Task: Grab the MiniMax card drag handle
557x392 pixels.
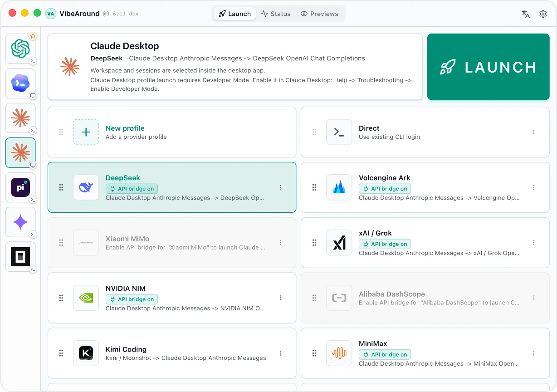Action: [x=314, y=353]
